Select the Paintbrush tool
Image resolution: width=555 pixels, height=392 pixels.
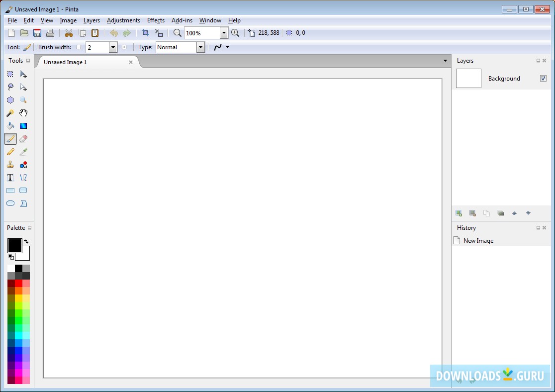click(10, 139)
